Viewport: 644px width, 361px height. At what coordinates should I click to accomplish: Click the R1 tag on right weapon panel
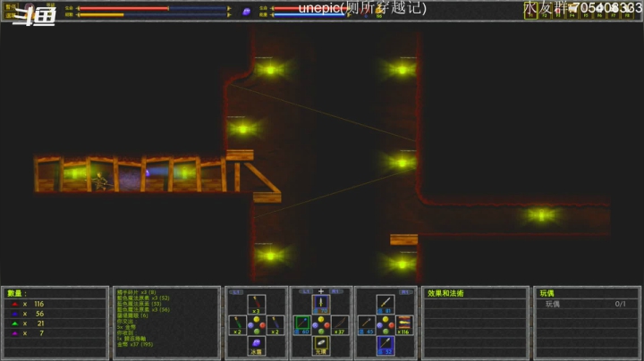coord(405,292)
